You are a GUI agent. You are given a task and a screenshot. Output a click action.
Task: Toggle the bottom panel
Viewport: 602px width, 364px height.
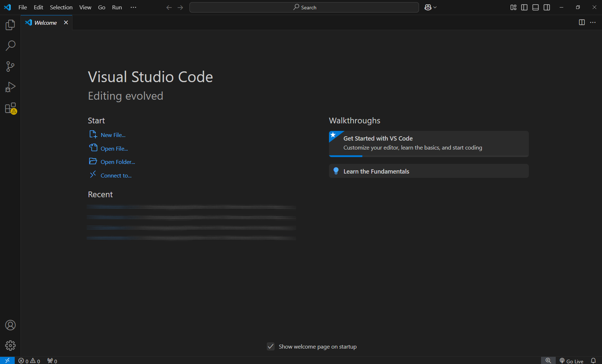click(x=536, y=7)
